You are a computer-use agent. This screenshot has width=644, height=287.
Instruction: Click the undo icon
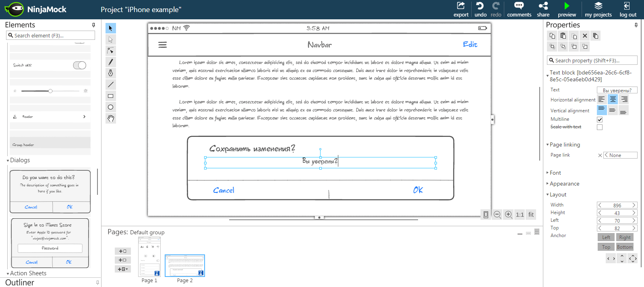480,9
